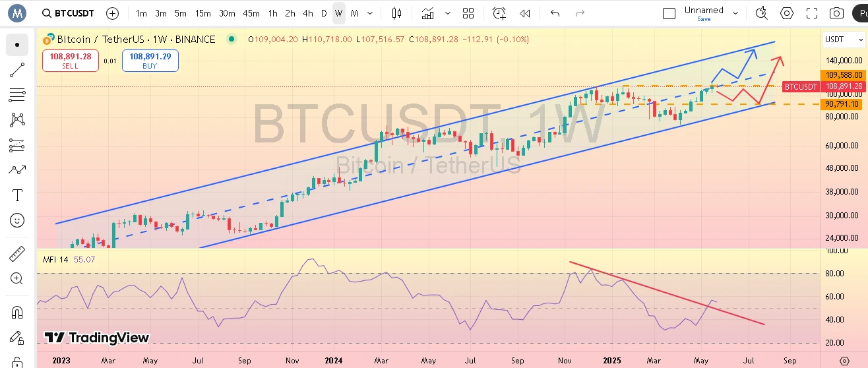Select the 1h interval
868x368 pixels.
coord(272,13)
